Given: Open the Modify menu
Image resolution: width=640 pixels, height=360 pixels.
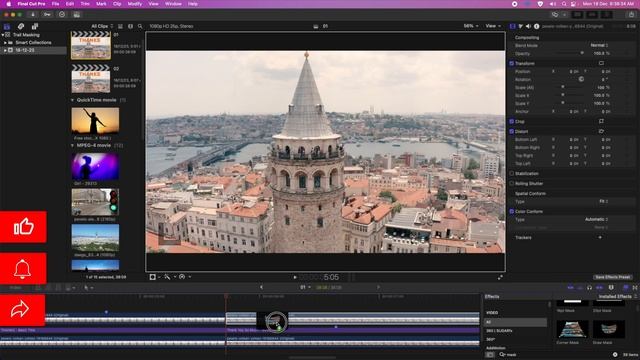Looking at the screenshot, I should (135, 4).
